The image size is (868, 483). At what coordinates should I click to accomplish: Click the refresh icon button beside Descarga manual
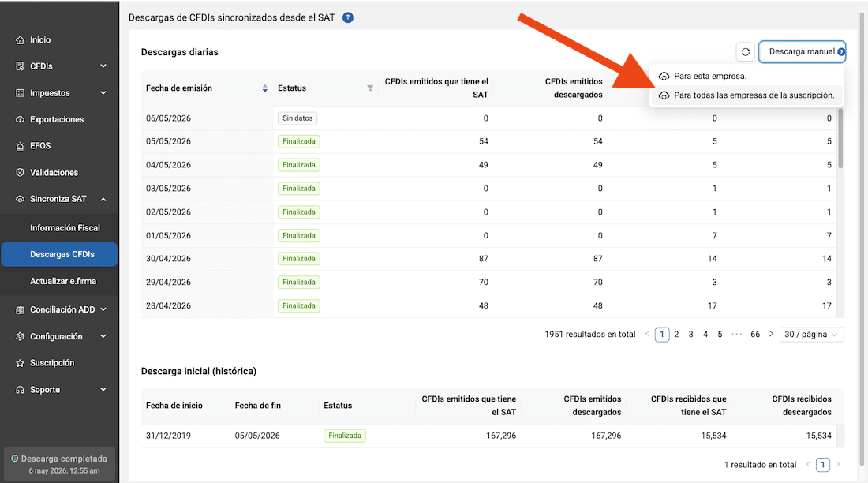pos(745,51)
